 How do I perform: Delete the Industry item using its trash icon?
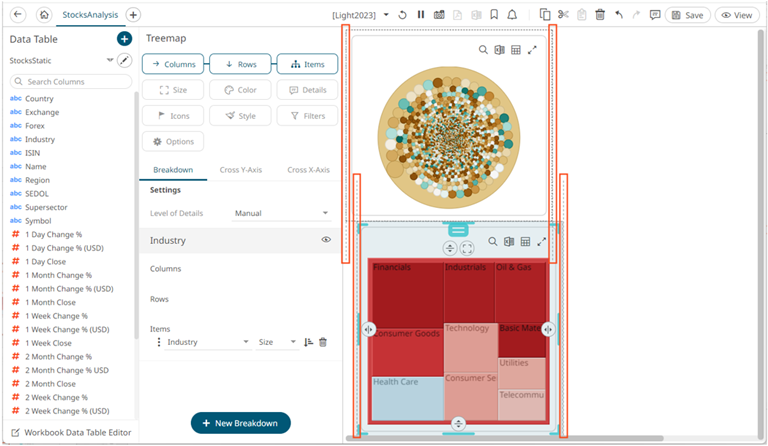(x=323, y=342)
